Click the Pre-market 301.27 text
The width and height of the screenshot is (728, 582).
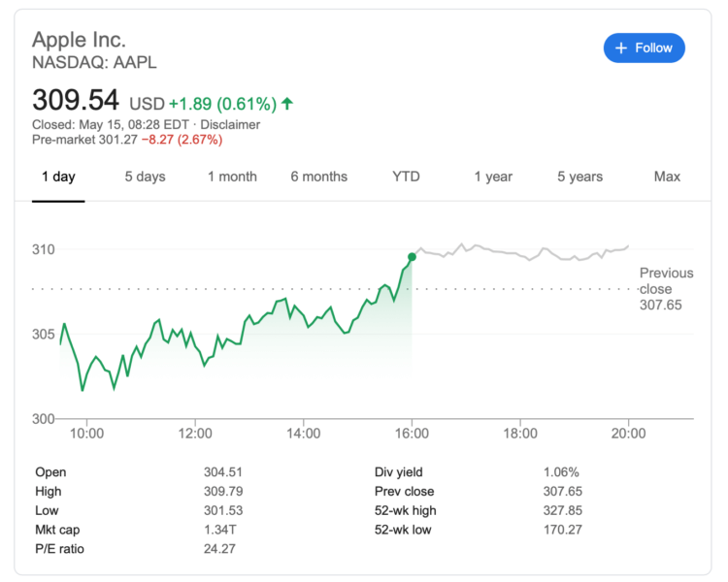click(x=84, y=140)
